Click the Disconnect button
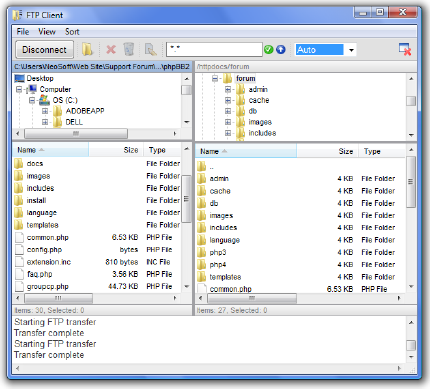 (x=44, y=50)
